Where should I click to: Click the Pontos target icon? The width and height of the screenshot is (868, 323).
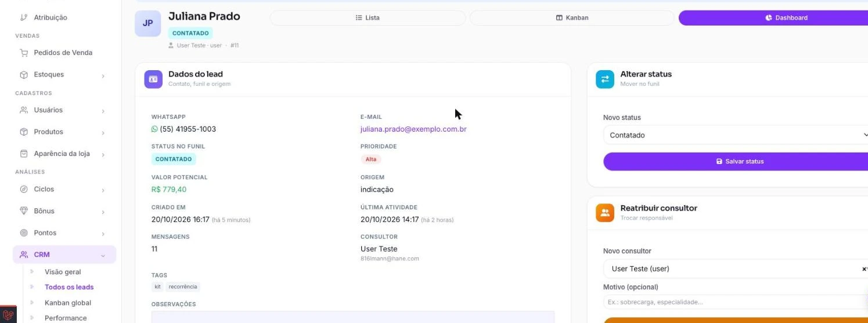click(24, 233)
